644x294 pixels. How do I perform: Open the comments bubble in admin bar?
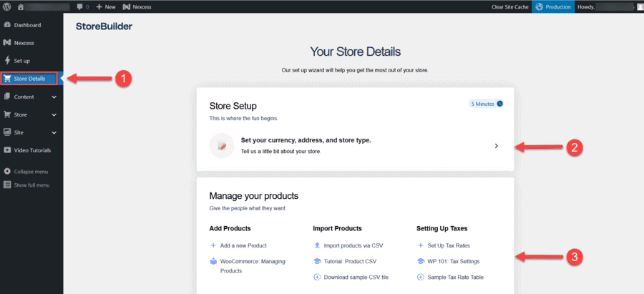[83, 7]
